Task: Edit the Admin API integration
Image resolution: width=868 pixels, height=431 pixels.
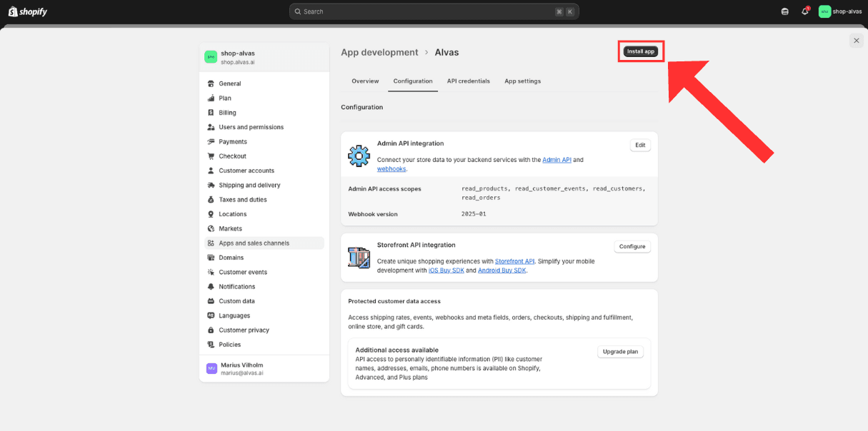Action: point(640,145)
